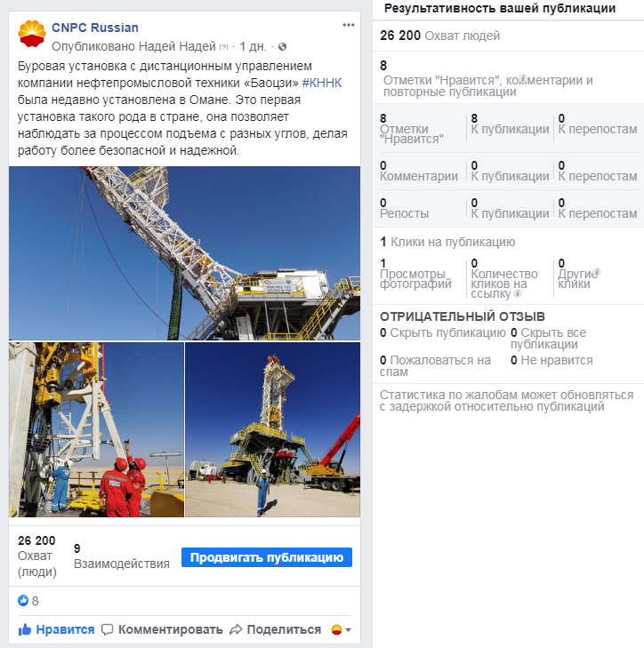The height and width of the screenshot is (648, 644).
Task: Click the globe public-audience icon
Action: click(283, 47)
